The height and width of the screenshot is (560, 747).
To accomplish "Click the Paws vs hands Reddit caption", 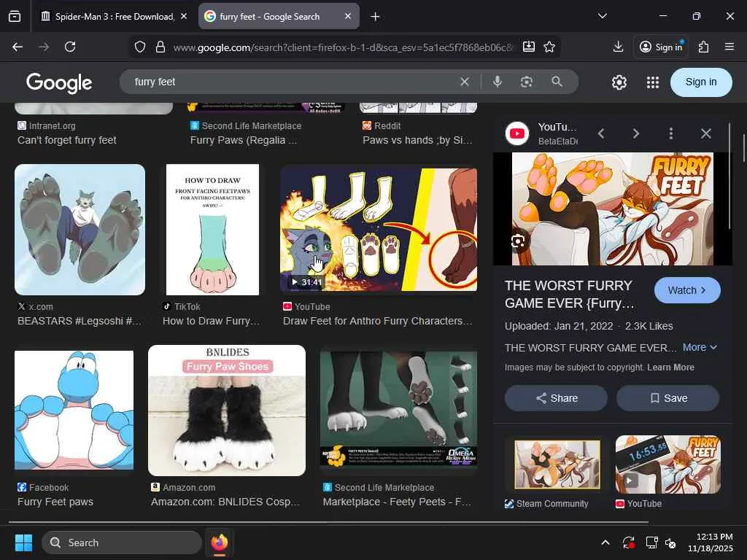I will pos(417,140).
